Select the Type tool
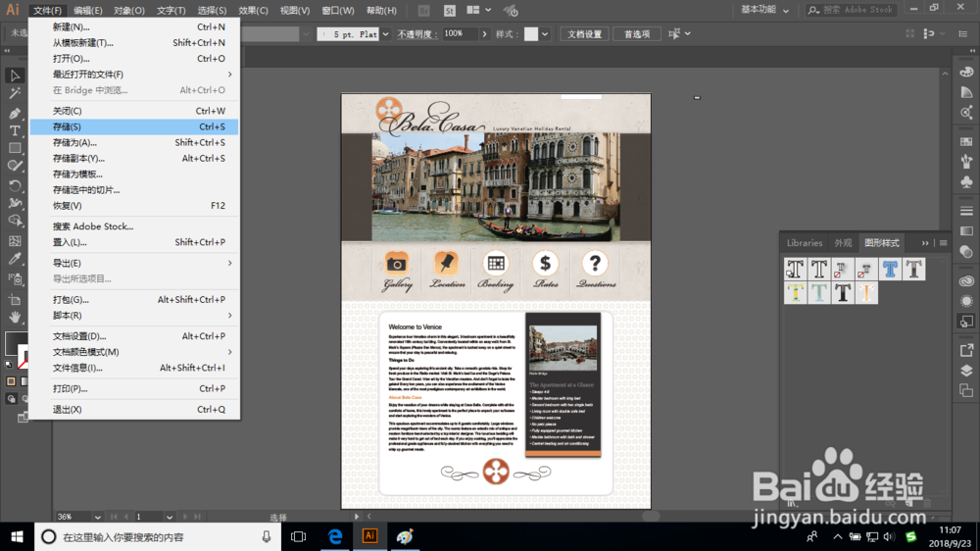The width and height of the screenshot is (980, 551). [x=15, y=130]
